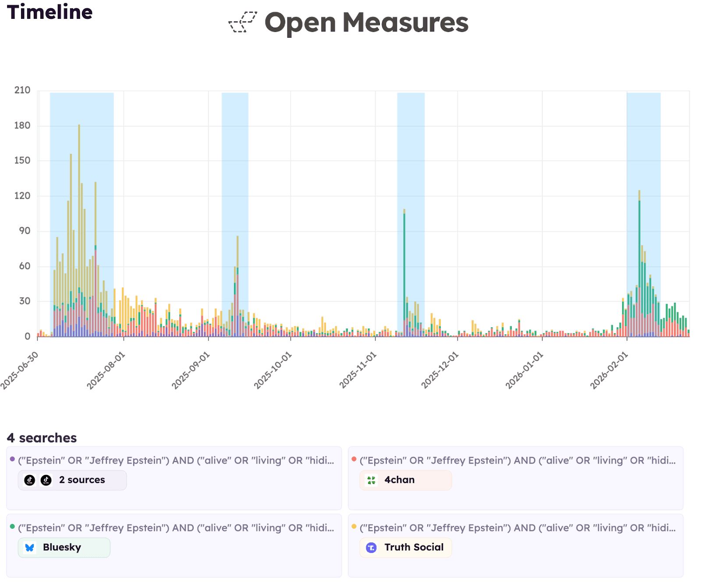
Task: Expand the truncated 4chan query text
Action: coord(516,460)
